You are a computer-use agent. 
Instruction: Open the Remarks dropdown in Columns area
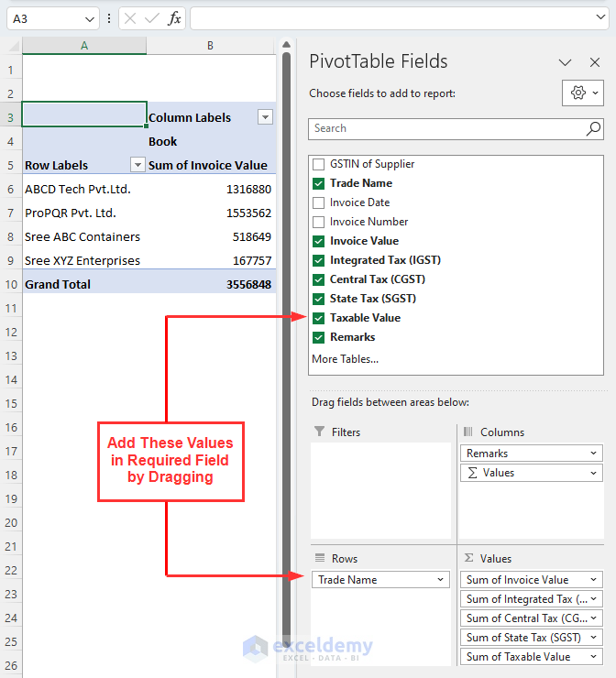pyautogui.click(x=593, y=454)
